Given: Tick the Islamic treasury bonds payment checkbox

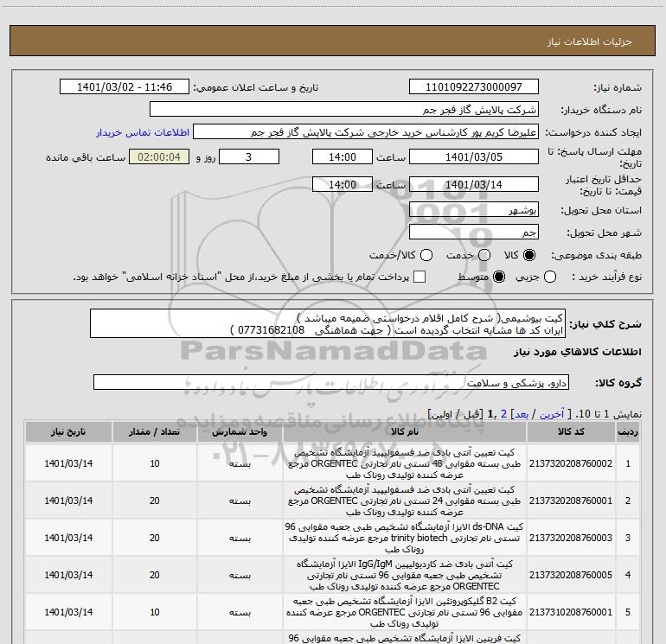Looking at the screenshot, I should 419,277.
